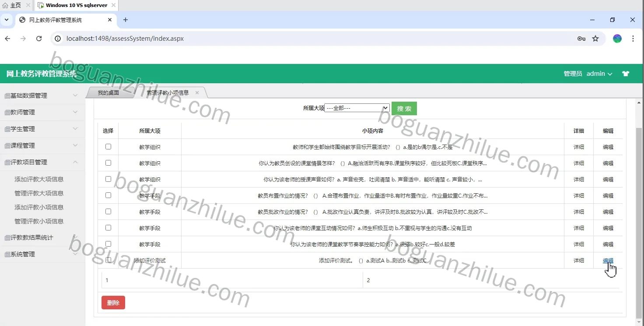Open 添加评教大项信息 menu item

click(x=39, y=179)
